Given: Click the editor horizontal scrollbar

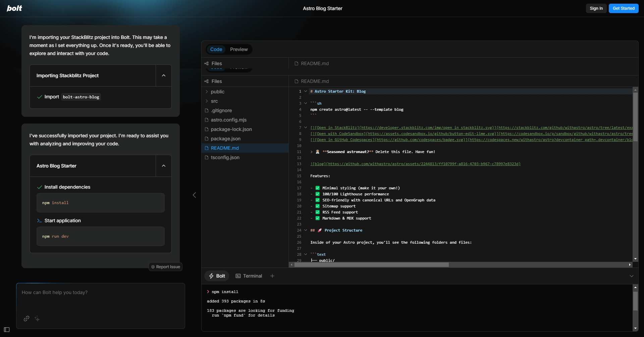Looking at the screenshot, I should pos(371,265).
